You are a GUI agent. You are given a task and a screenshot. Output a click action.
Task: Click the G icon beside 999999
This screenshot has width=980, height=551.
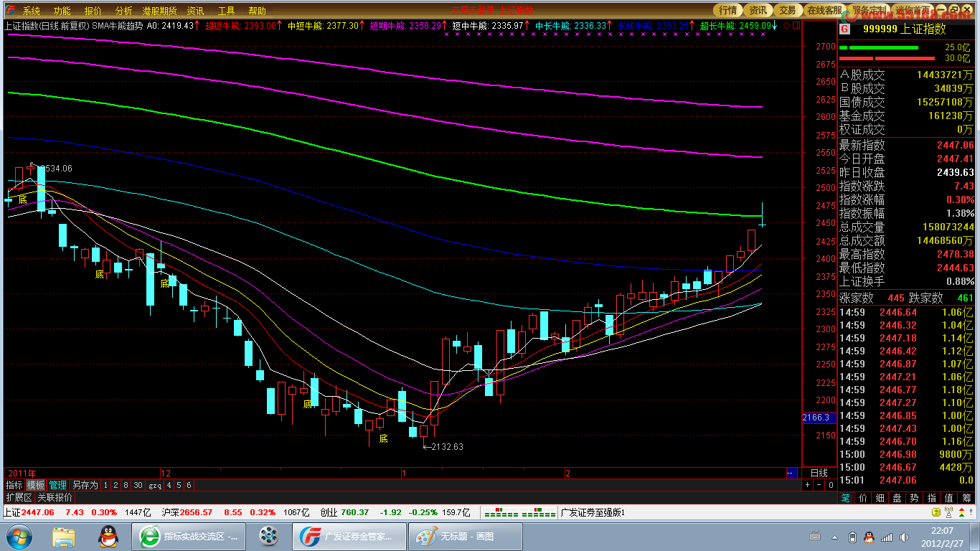coord(844,29)
